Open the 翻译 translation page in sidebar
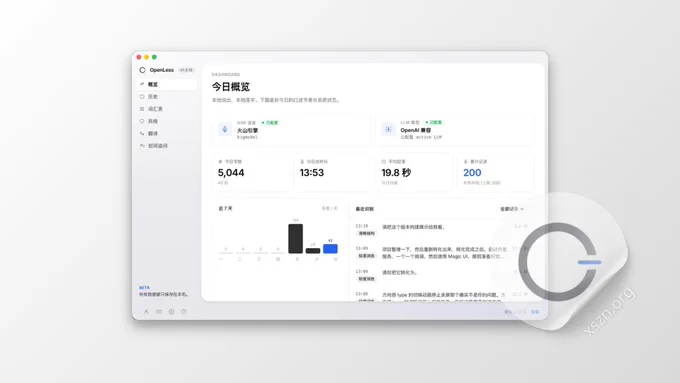The image size is (680, 383). 167,134
